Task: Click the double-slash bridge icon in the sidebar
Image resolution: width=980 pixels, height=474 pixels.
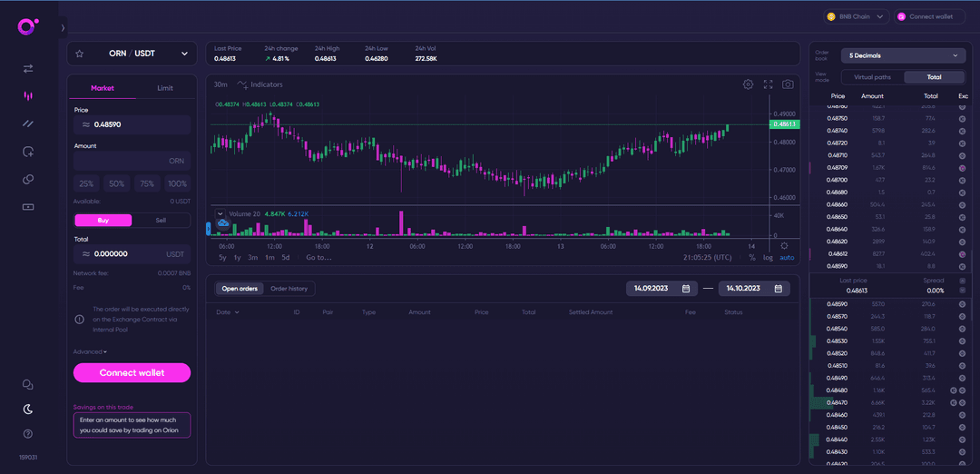Action: (28, 123)
